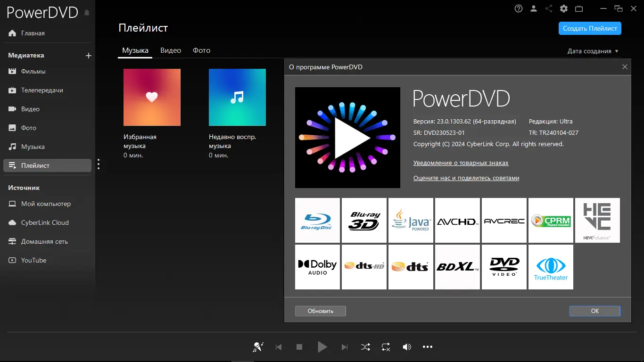
Task: Switch to TV mode icon in top bar
Action: pos(579,8)
